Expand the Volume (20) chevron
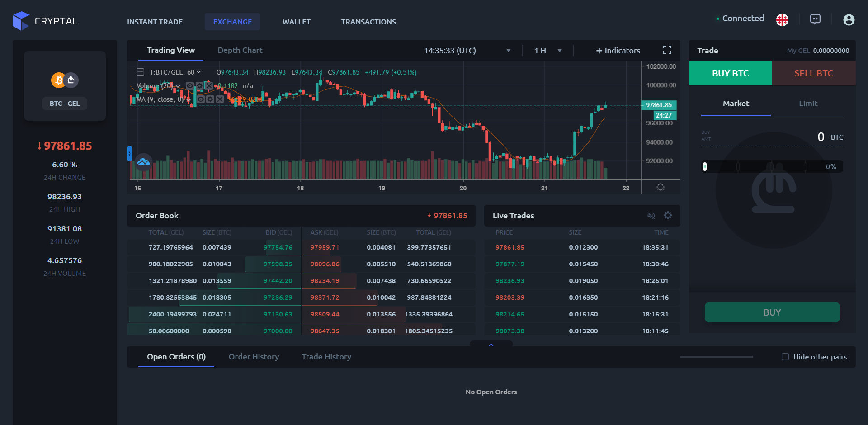The image size is (868, 425). [178, 86]
